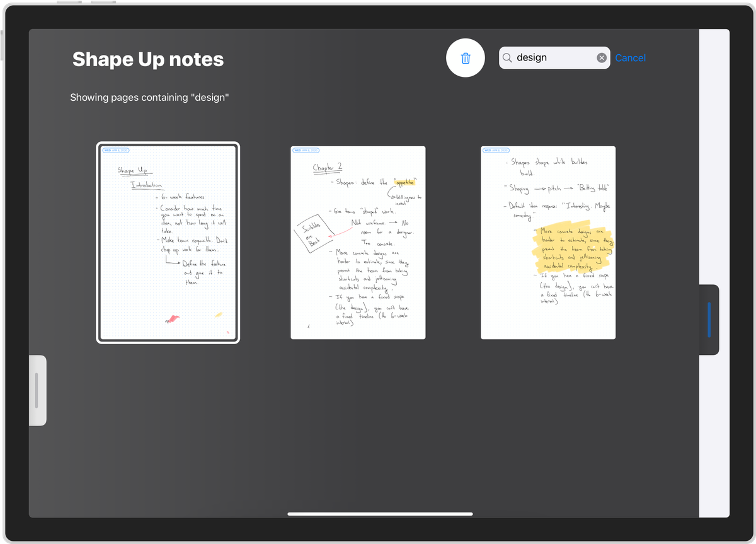Screen dimensions: 756x544
Task: Tap the date badge on the third page
Action: [x=496, y=151]
